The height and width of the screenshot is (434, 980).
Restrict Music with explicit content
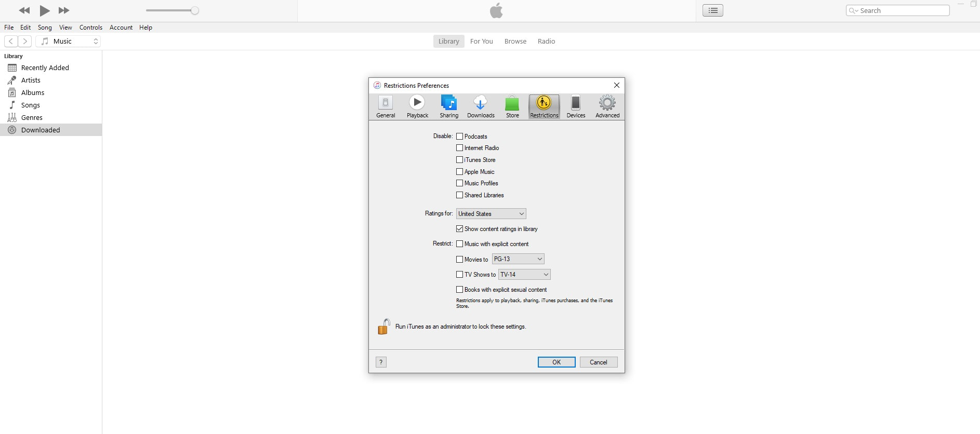pyautogui.click(x=459, y=244)
